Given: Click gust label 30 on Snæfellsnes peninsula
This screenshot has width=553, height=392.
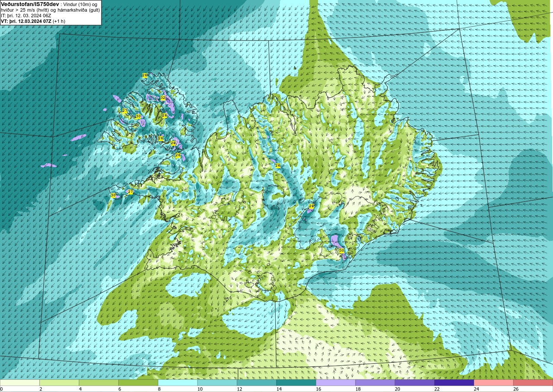Looking at the screenshot, I should tap(113, 195).
